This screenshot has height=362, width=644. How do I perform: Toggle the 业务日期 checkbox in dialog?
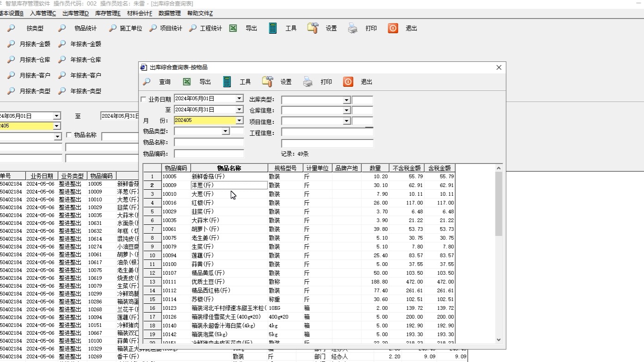(144, 99)
